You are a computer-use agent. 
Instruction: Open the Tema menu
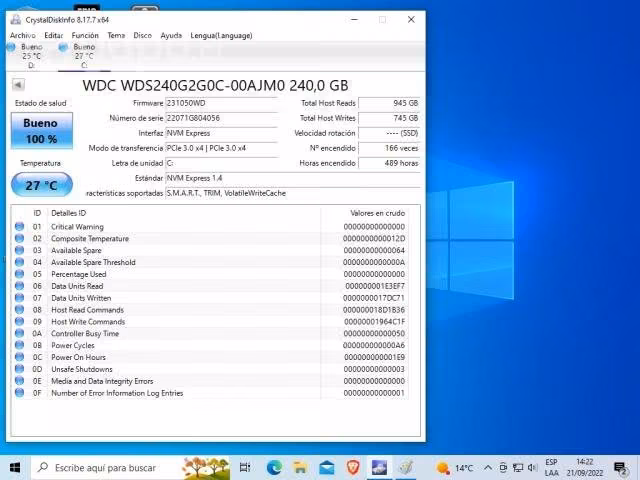coord(116,36)
